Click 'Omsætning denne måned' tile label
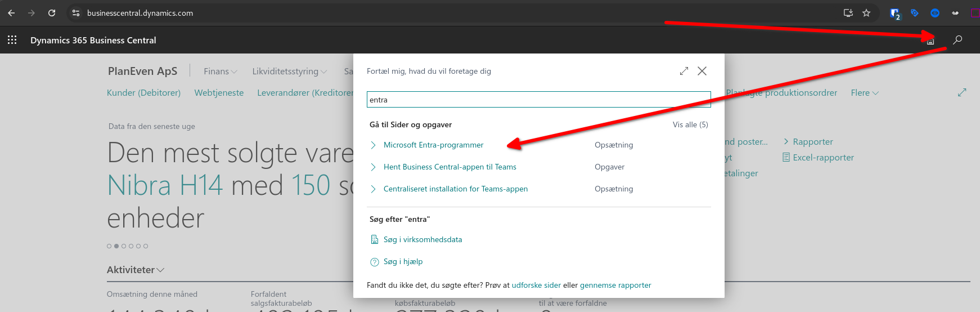 pyautogui.click(x=152, y=294)
